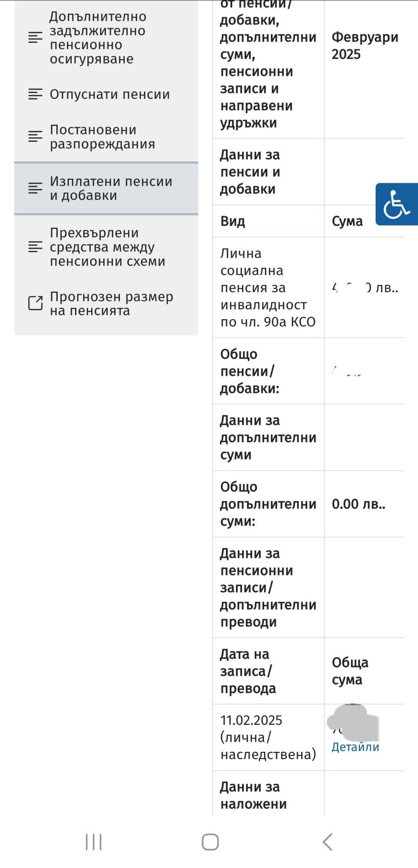This screenshot has width=418, height=868.
Task: Click the Детайли link for the transfer
Action: (x=355, y=747)
